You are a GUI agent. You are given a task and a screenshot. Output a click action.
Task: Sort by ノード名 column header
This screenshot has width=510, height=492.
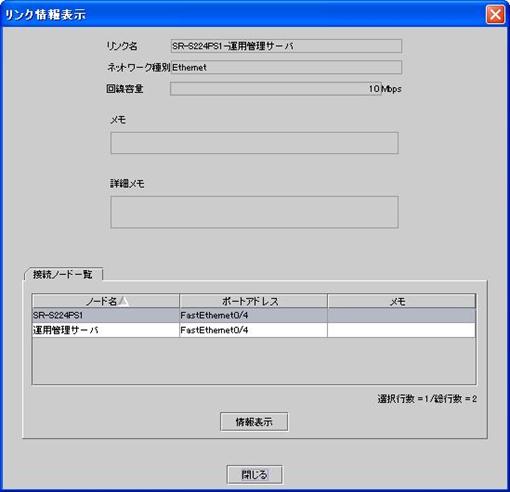point(106,301)
